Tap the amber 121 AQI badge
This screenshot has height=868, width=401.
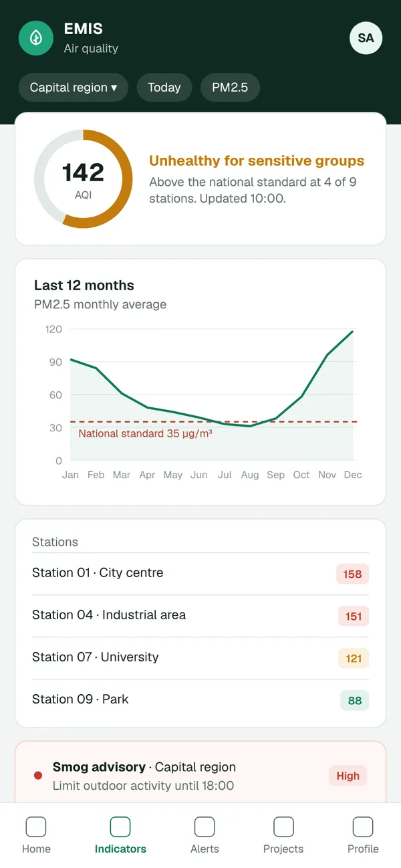(x=354, y=659)
